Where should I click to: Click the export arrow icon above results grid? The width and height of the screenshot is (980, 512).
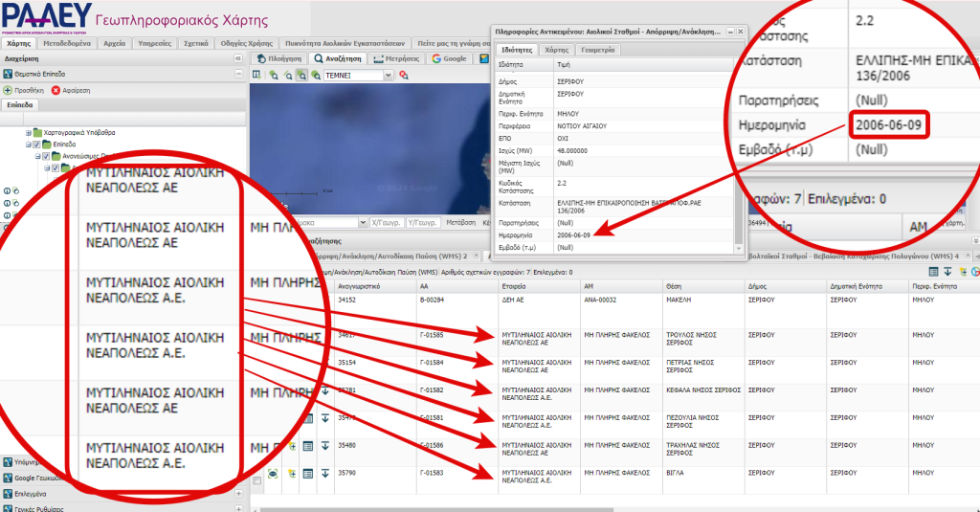pyautogui.click(x=947, y=272)
